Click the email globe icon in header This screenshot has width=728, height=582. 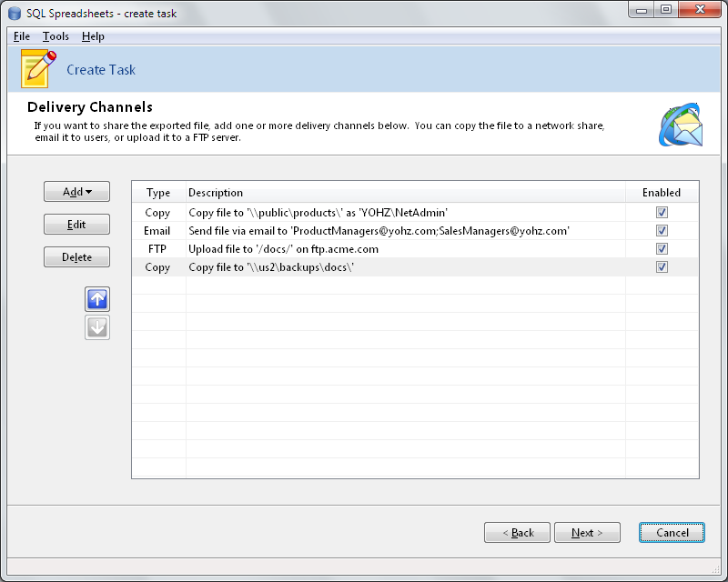[x=681, y=125]
